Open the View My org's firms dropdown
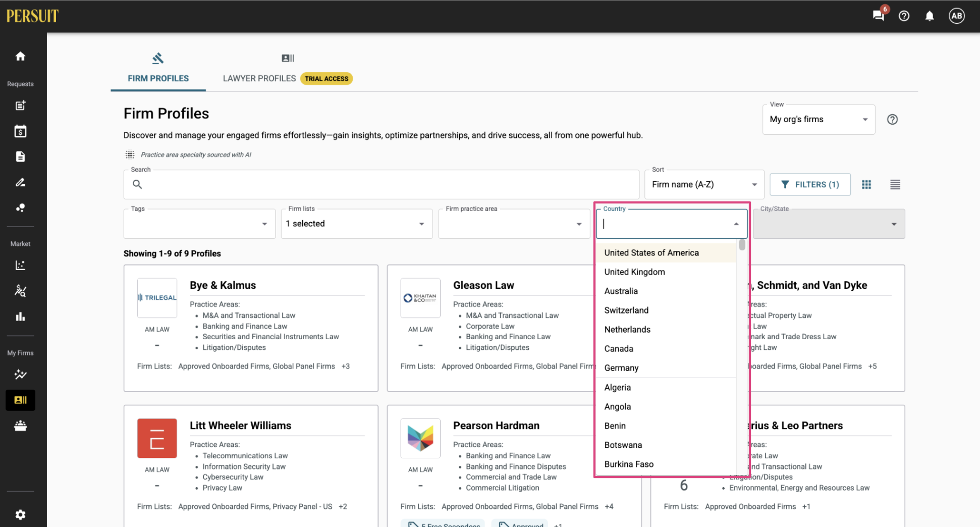 click(x=819, y=120)
